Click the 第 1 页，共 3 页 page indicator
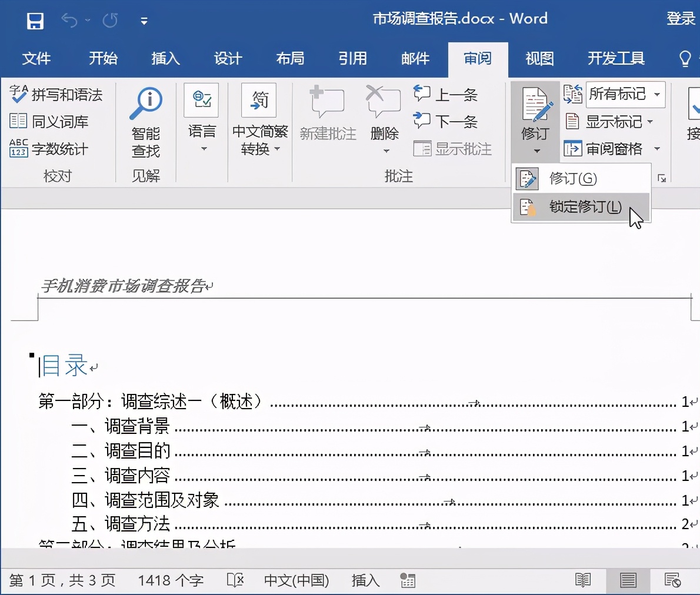 [61, 580]
